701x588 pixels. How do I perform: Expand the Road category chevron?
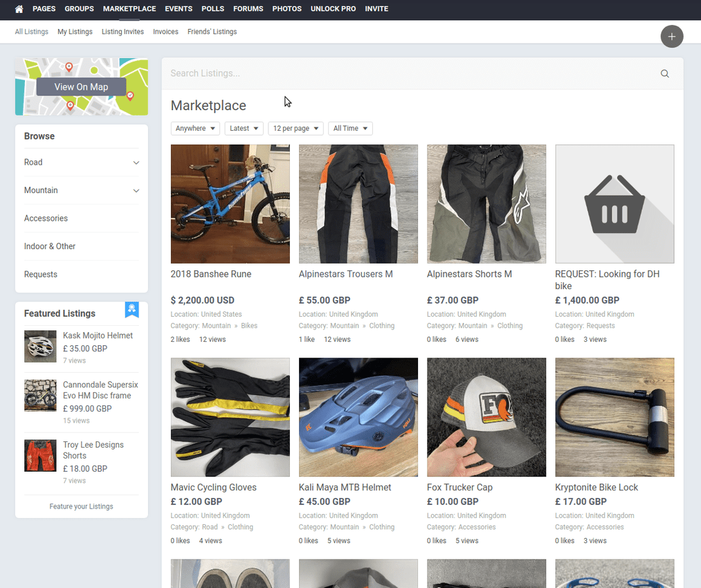(136, 163)
